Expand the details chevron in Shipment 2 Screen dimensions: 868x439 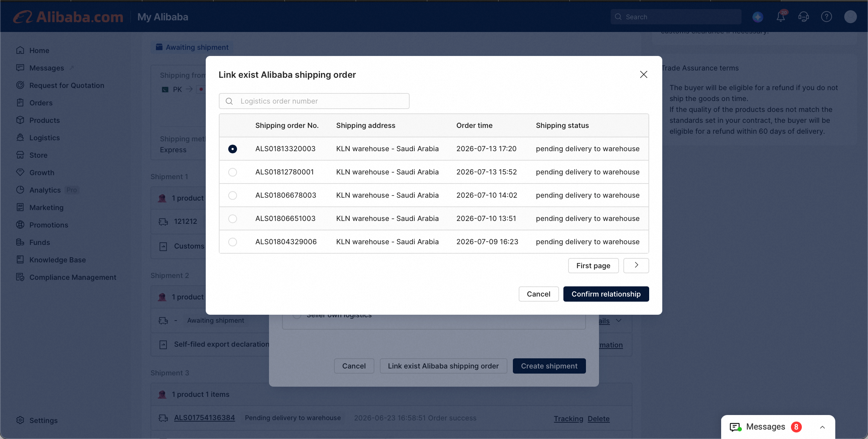tap(619, 321)
